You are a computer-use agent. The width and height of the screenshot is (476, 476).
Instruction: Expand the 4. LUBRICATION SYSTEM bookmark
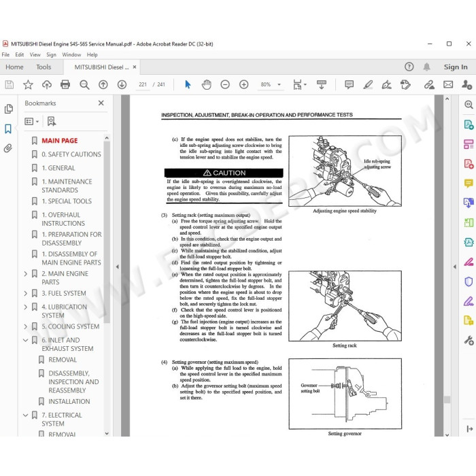[26, 307]
